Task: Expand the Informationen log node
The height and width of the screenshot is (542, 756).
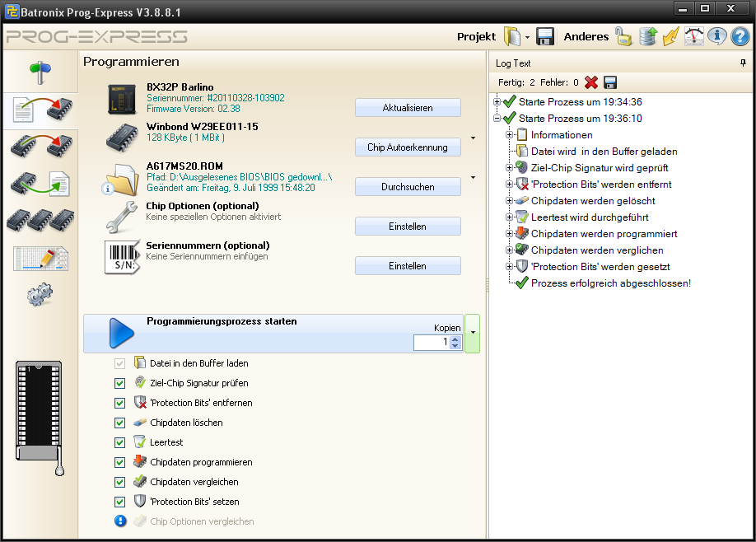Action: (x=509, y=135)
